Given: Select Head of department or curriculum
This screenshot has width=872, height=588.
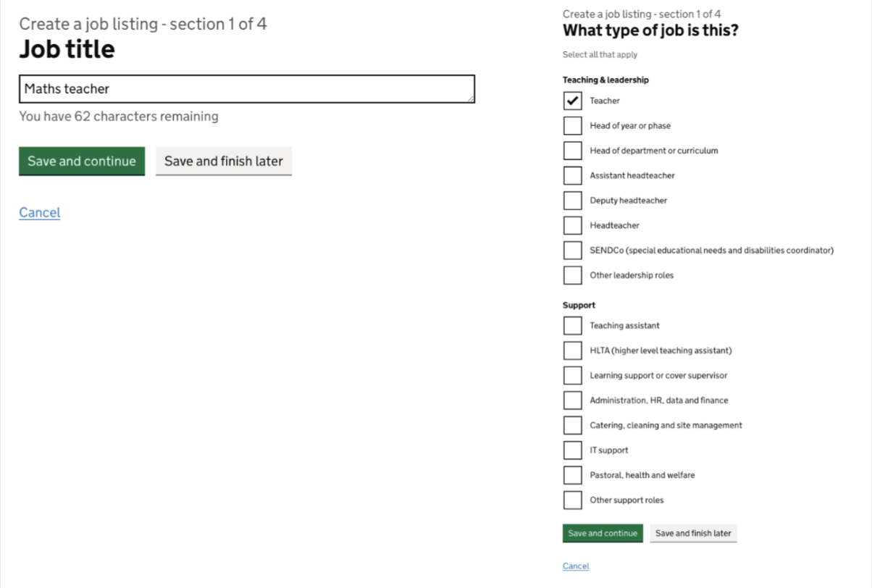Looking at the screenshot, I should (572, 150).
